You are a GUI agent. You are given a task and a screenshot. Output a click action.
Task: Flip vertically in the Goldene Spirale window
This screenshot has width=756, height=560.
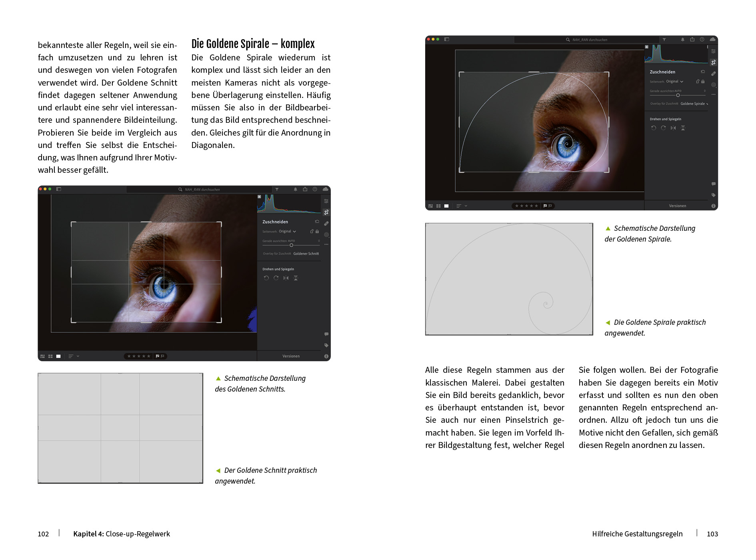tap(683, 128)
